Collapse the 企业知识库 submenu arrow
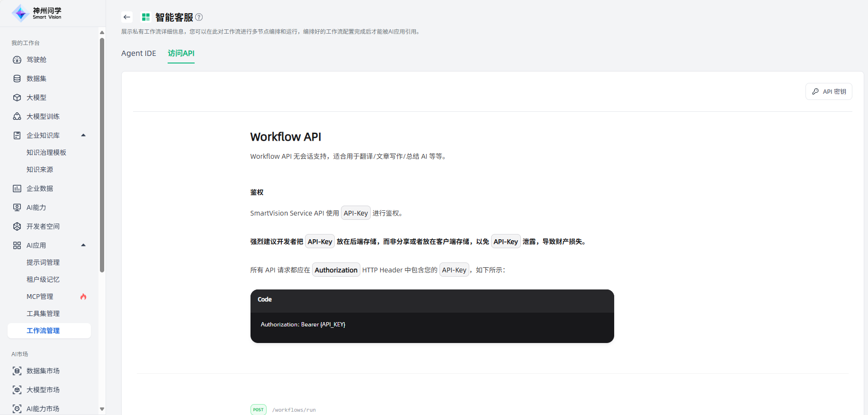 tap(83, 135)
